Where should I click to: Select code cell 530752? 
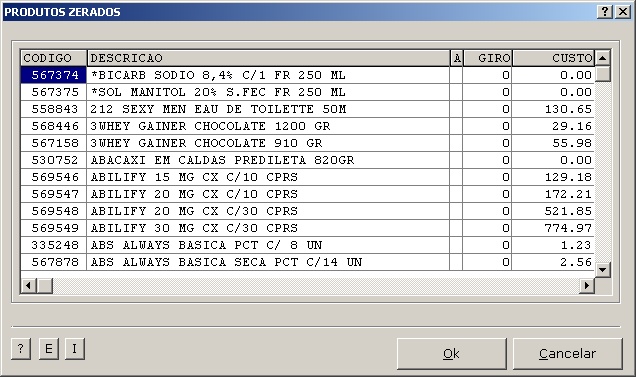coord(54,160)
